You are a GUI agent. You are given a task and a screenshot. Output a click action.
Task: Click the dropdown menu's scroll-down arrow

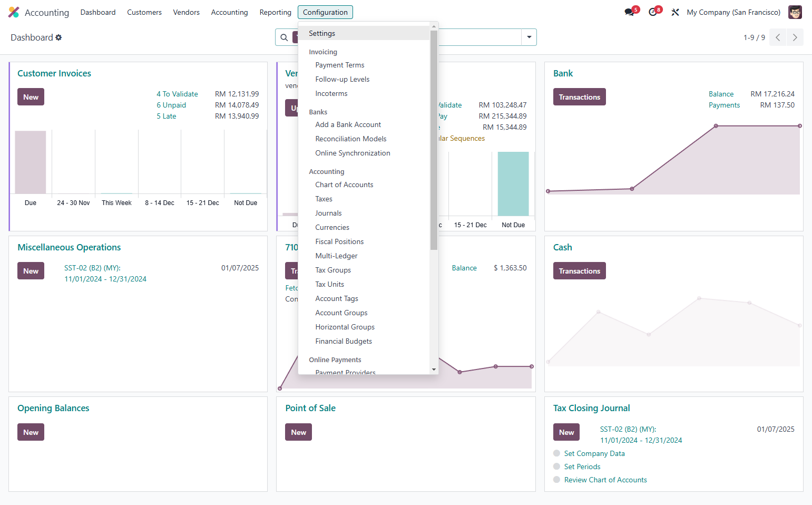tap(434, 370)
